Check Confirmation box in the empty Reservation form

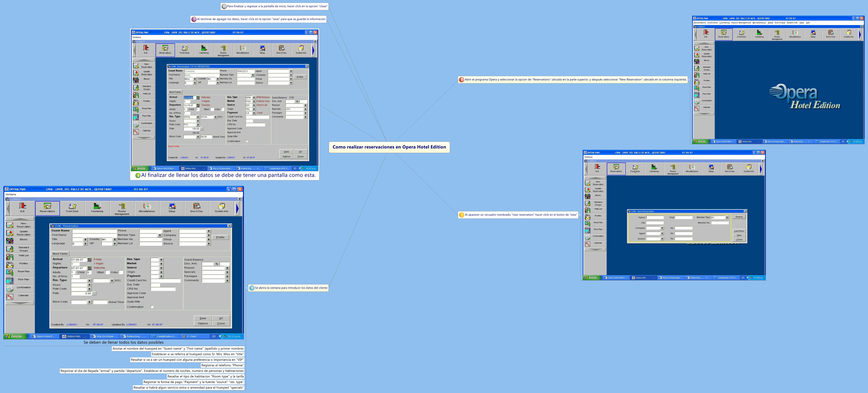pyautogui.click(x=152, y=307)
